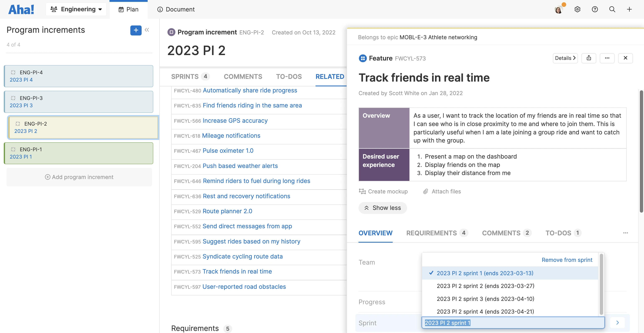Screen dimensions: 644x333
Task: Click the blue plus to add program increment
Action: (x=136, y=30)
